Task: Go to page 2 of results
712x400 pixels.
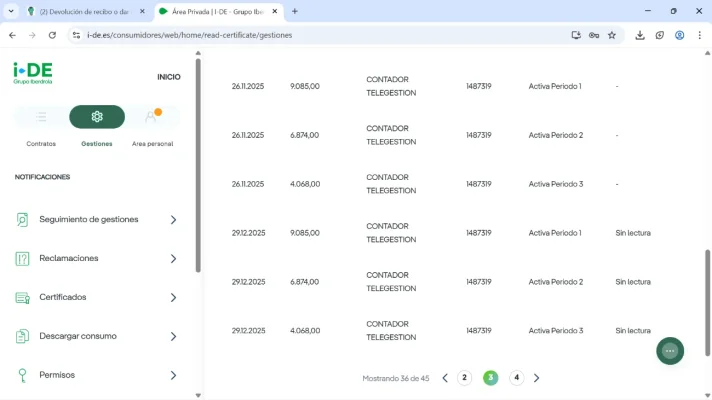Action: pyautogui.click(x=464, y=377)
